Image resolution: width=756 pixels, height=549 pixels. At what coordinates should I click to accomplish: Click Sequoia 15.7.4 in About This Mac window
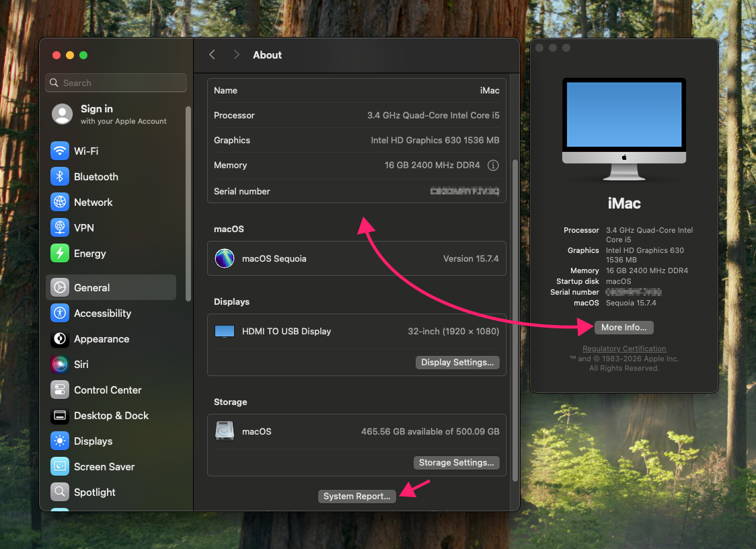[x=631, y=303]
